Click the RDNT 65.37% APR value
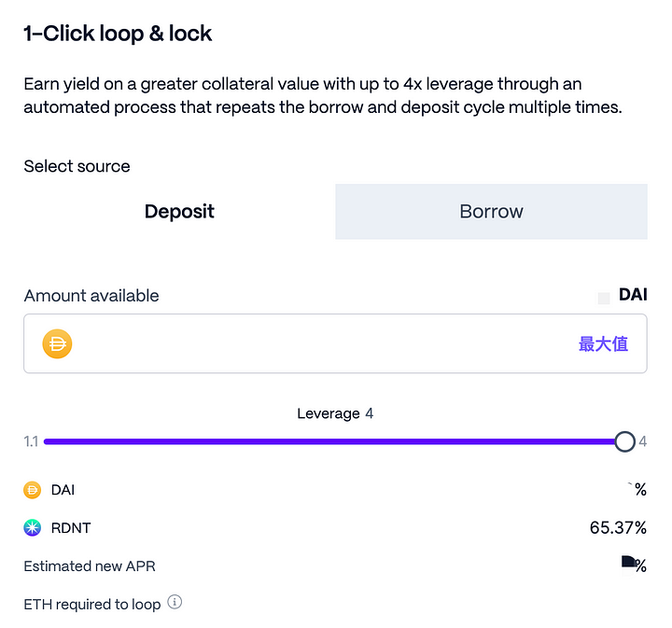The height and width of the screenshot is (628, 672). click(x=618, y=528)
